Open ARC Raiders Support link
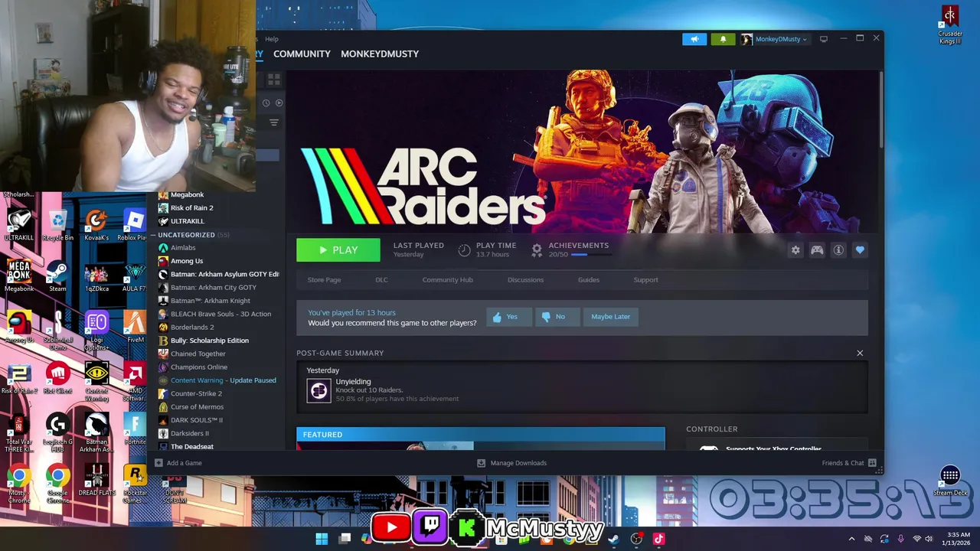Image resolution: width=980 pixels, height=551 pixels. 645,280
